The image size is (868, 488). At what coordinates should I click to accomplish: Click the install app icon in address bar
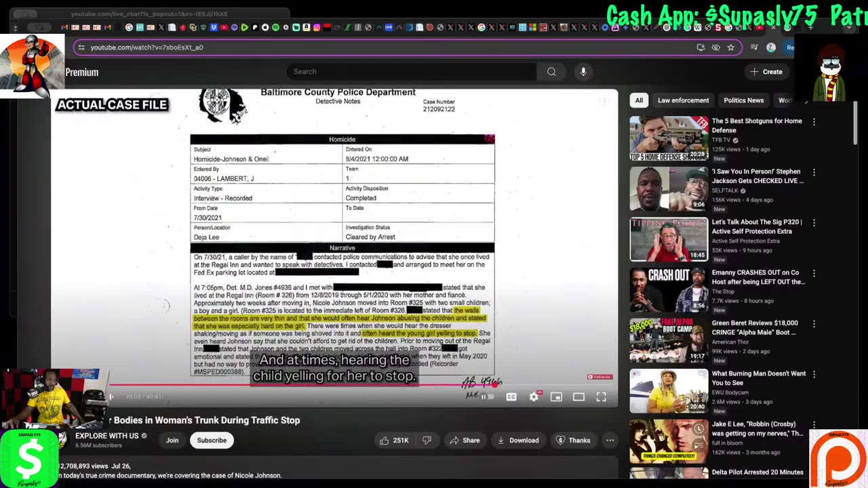[701, 47]
